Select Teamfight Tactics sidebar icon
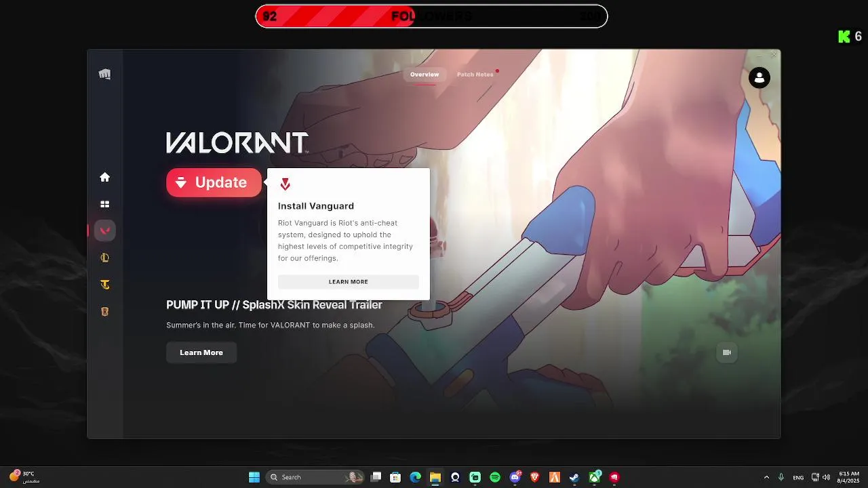The width and height of the screenshot is (868, 488). tap(104, 285)
